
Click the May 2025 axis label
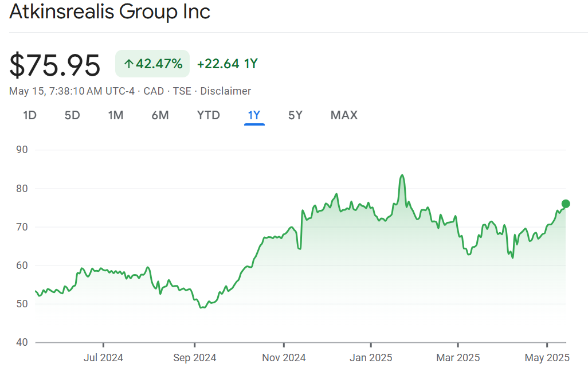click(x=547, y=358)
